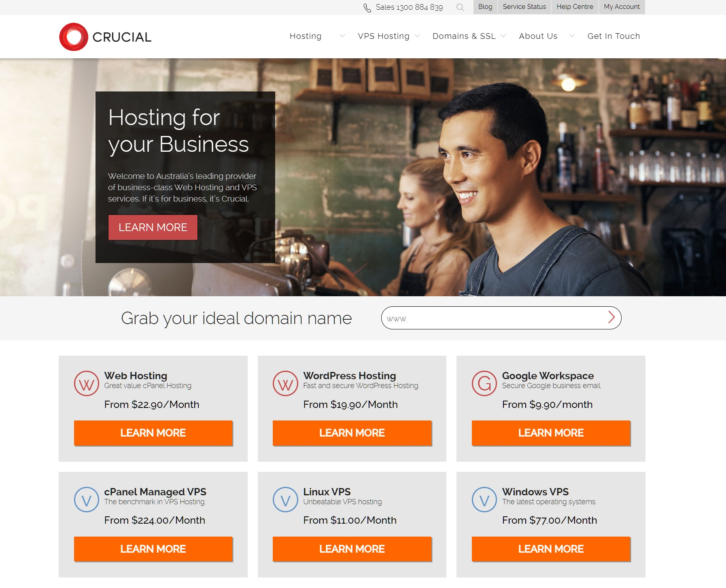The height and width of the screenshot is (588, 726).
Task: Go to My Account link
Action: 622,7
